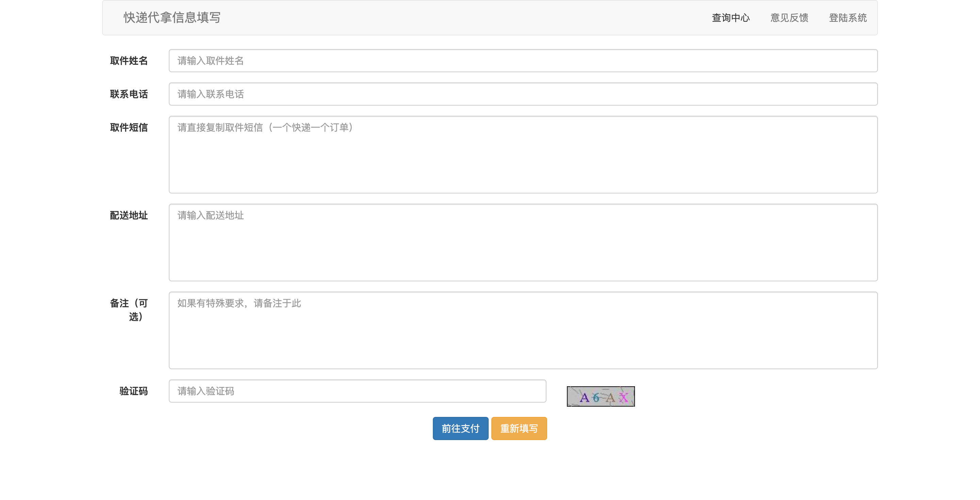Click the 备注（可选）field label
980x500 pixels.
[x=129, y=310]
